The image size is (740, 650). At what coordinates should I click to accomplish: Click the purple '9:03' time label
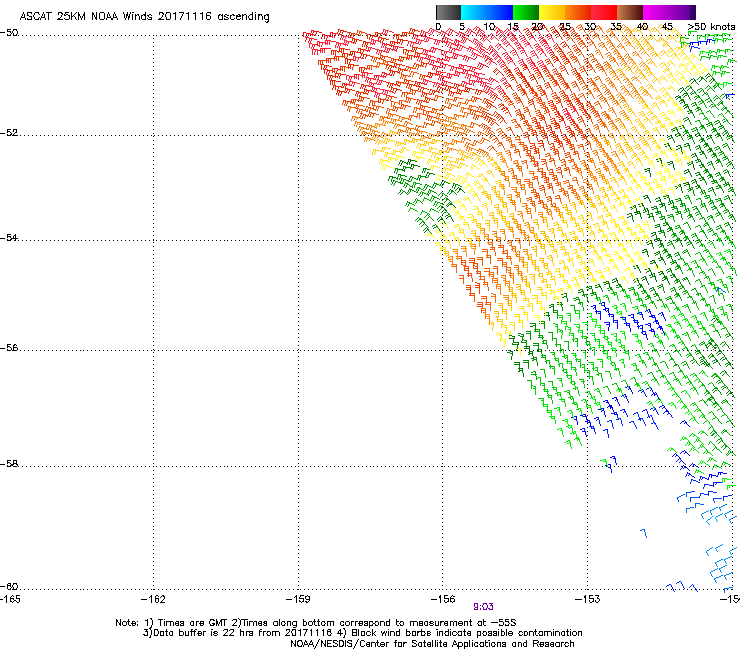(483, 607)
